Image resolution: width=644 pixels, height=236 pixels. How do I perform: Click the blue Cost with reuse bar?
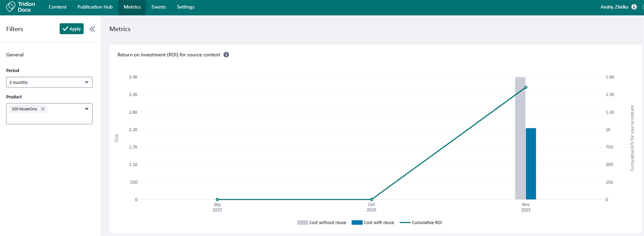[531, 164]
